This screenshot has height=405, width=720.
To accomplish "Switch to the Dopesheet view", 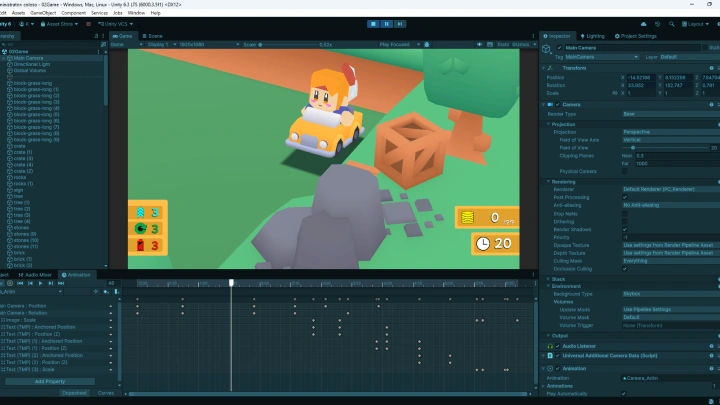I will click(74, 393).
